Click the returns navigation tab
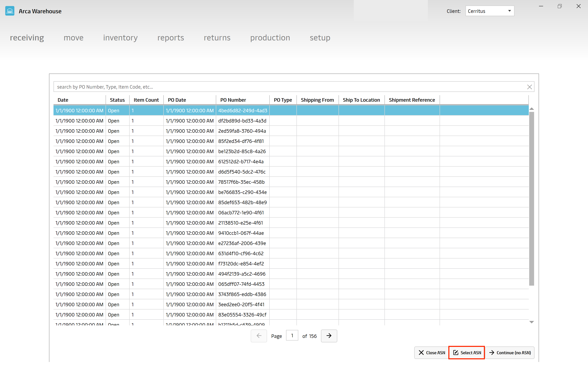The width and height of the screenshot is (588, 392). click(217, 38)
